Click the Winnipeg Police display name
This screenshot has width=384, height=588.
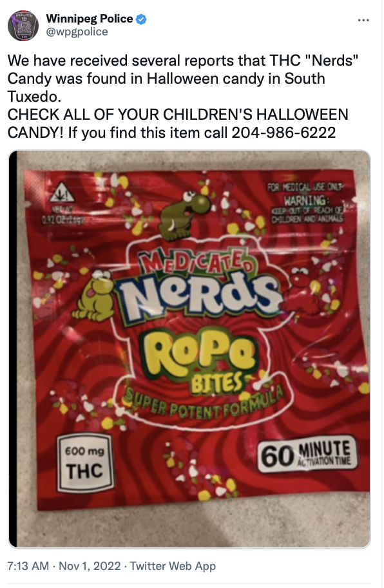90,19
